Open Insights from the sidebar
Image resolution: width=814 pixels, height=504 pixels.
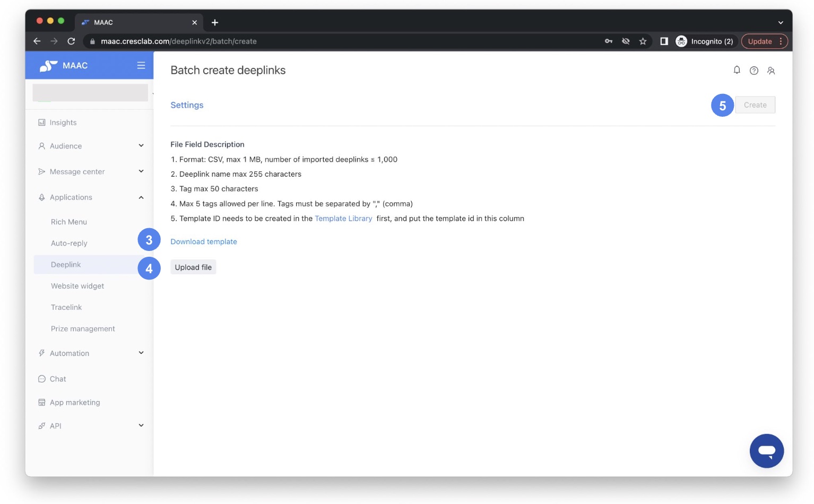pos(63,122)
